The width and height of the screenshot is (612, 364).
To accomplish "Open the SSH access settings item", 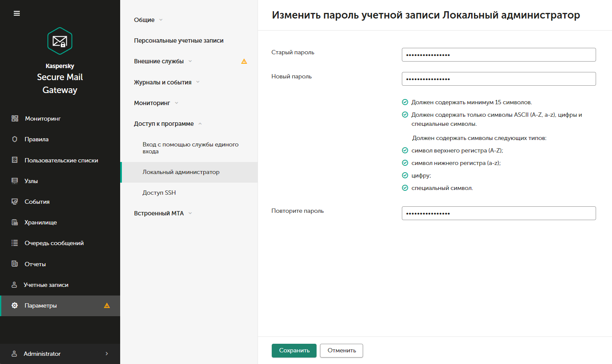I will [159, 193].
